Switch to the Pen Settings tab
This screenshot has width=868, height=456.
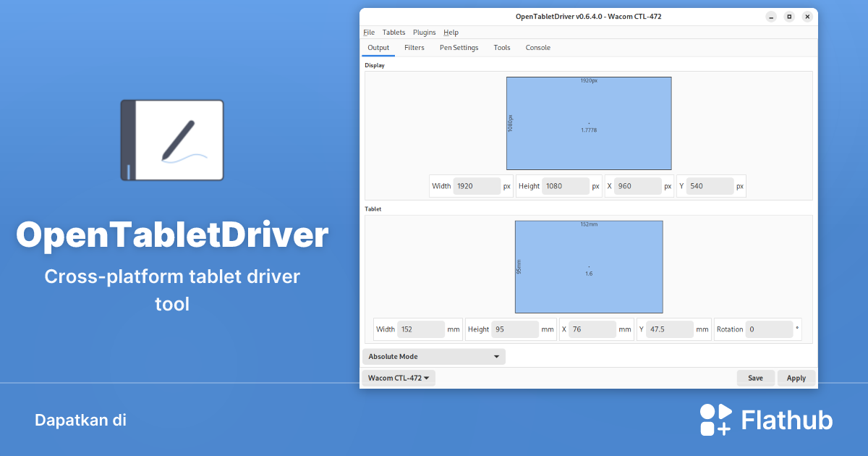click(459, 47)
